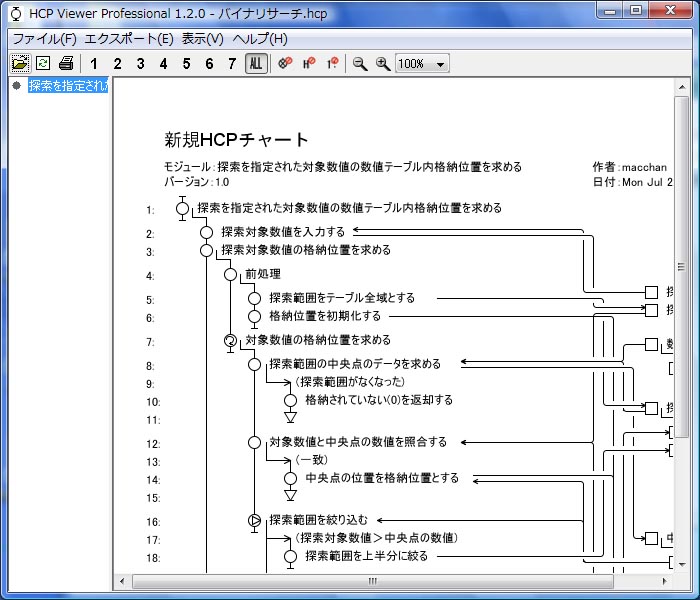This screenshot has height=600, width=700.
Task: Click the T icon with red mark
Action: point(331,63)
